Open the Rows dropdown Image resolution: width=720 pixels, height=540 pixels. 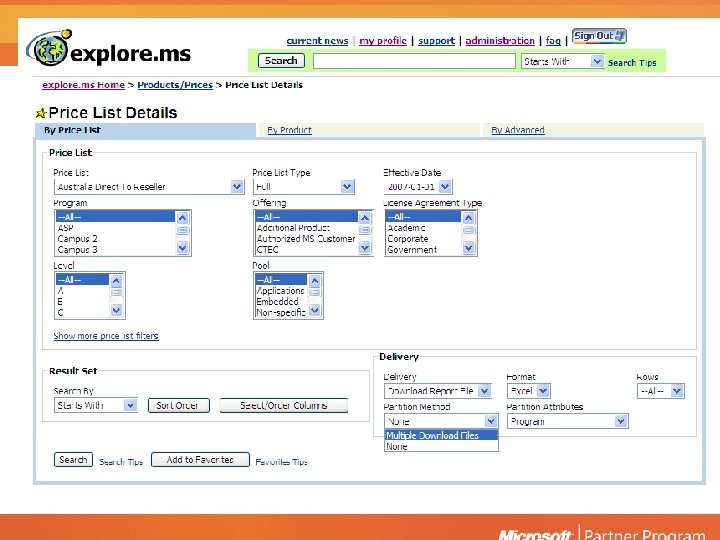660,391
